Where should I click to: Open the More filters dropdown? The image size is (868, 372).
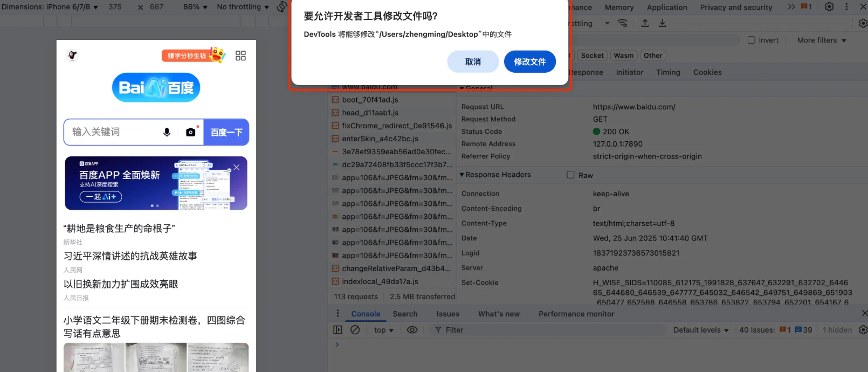pyautogui.click(x=822, y=40)
